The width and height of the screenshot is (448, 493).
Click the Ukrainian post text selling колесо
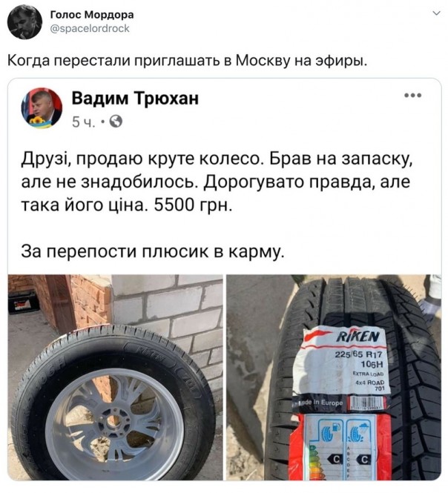pyautogui.click(x=217, y=182)
